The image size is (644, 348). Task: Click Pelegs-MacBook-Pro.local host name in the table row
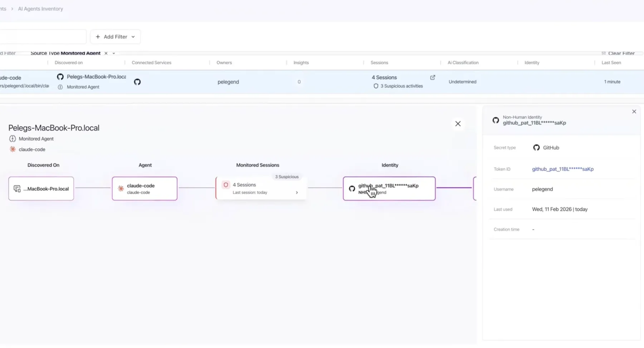coord(96,77)
